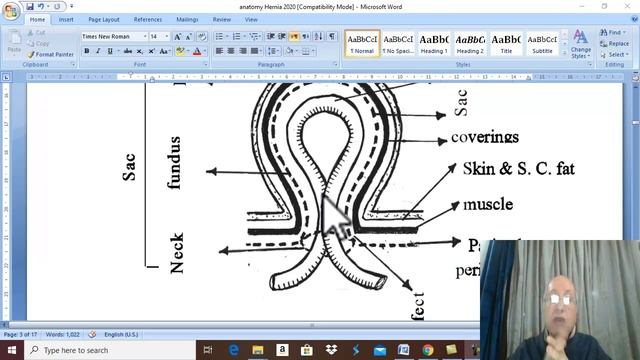Toggle right-to-left text direction
This screenshot has height=360, width=640.
click(305, 37)
